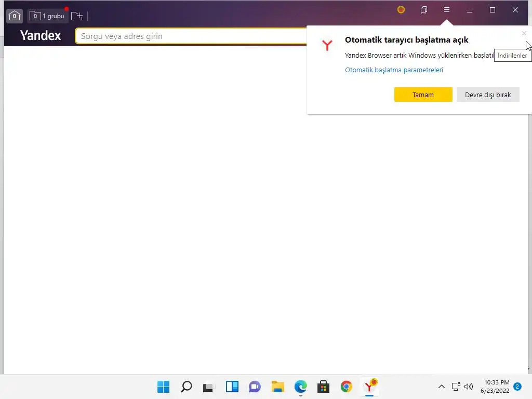Focus the 'Sorgu veya adres girin' address bar
The image size is (532, 399).
tap(192, 36)
